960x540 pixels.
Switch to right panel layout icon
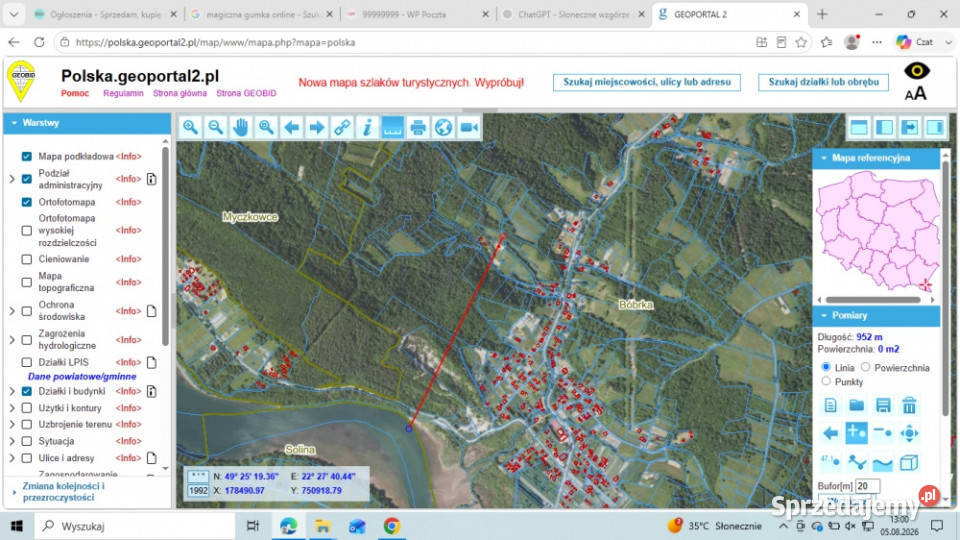coord(935,127)
